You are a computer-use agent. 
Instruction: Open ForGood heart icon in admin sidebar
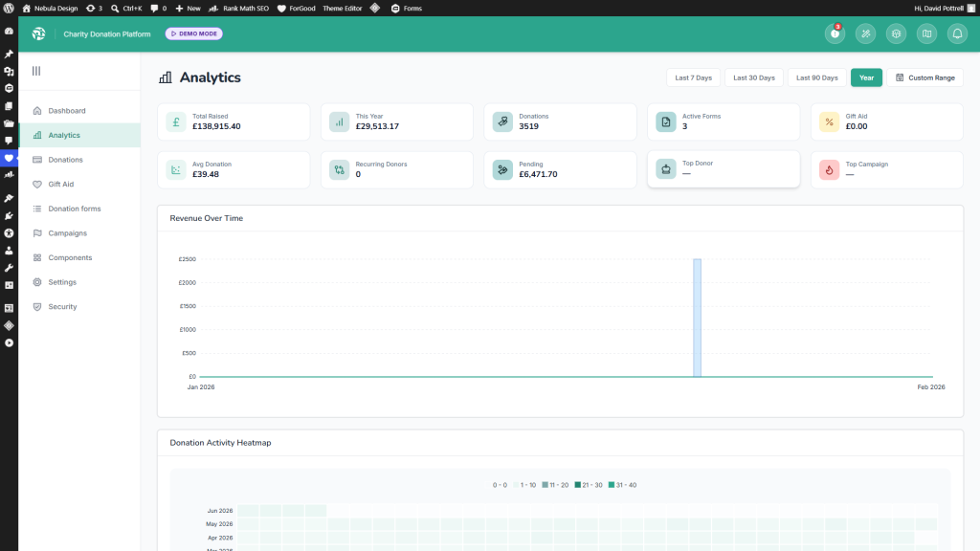coord(9,158)
